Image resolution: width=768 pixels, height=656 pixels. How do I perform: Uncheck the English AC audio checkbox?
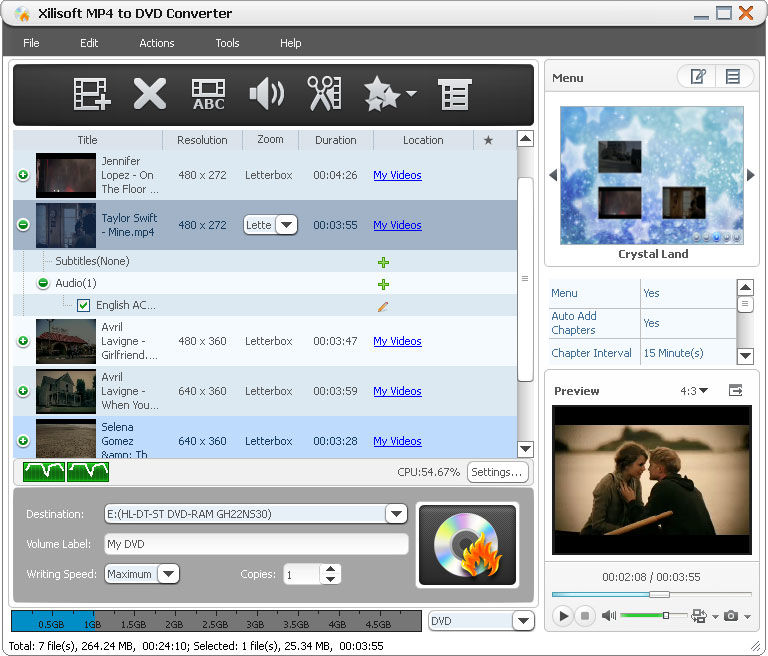(83, 305)
